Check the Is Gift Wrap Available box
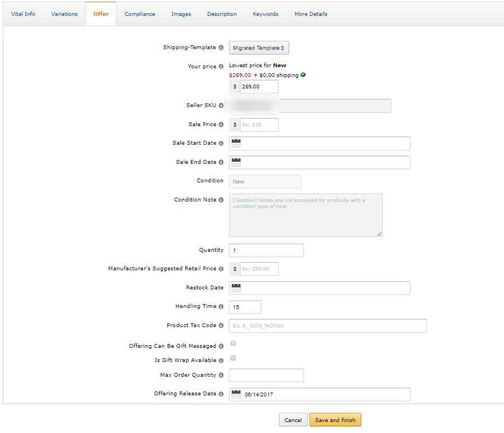504x433 pixels. point(232,357)
